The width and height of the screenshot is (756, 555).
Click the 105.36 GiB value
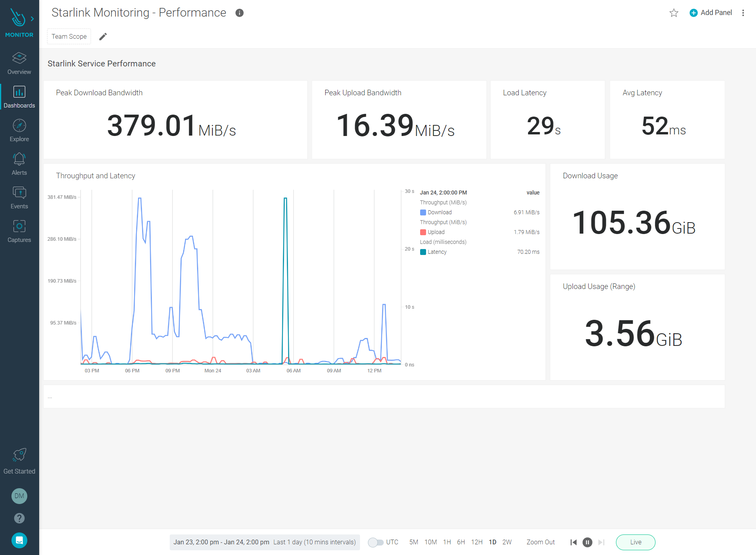(634, 223)
